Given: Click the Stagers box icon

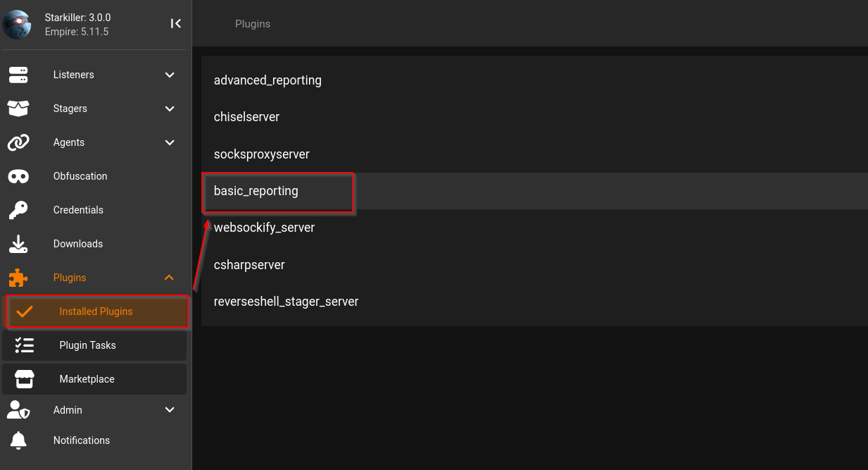Looking at the screenshot, I should coord(18,109).
